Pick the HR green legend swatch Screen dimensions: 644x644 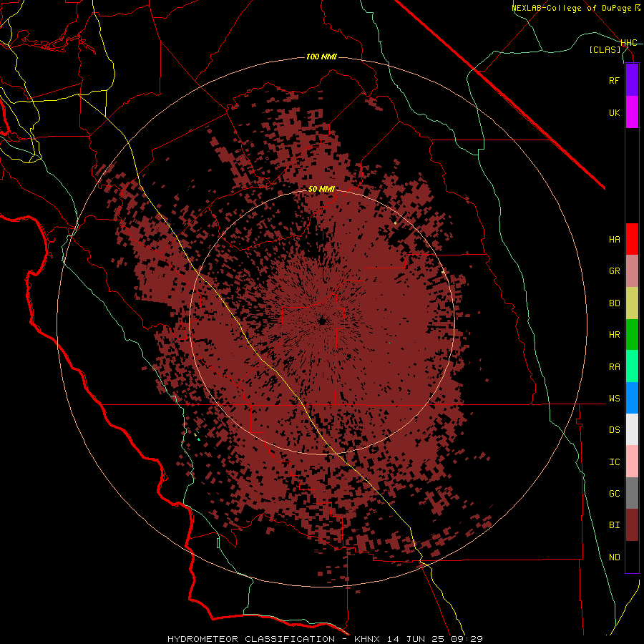[632, 335]
